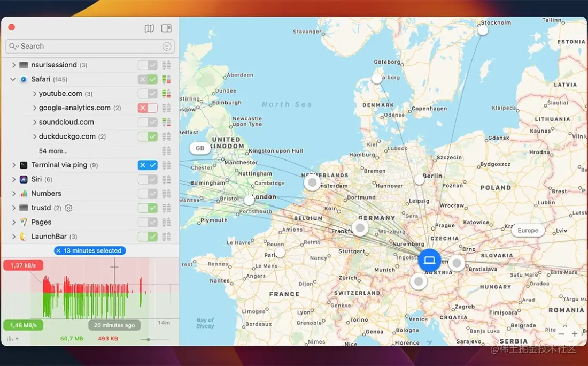Click the map connection marker near Berlin

pyautogui.click(x=419, y=180)
